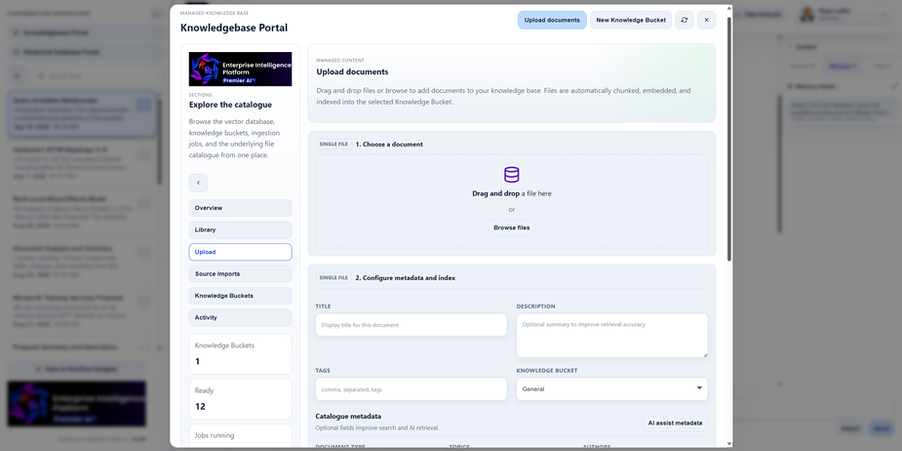
Task: Click the 'Catalogue metadata' heading
Action: point(349,416)
